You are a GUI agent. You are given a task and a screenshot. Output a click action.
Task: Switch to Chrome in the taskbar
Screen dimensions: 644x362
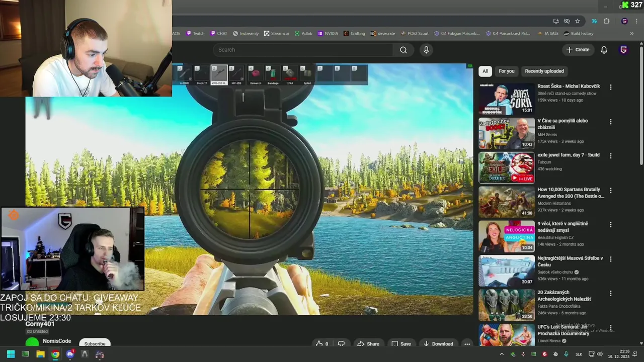tap(55, 354)
